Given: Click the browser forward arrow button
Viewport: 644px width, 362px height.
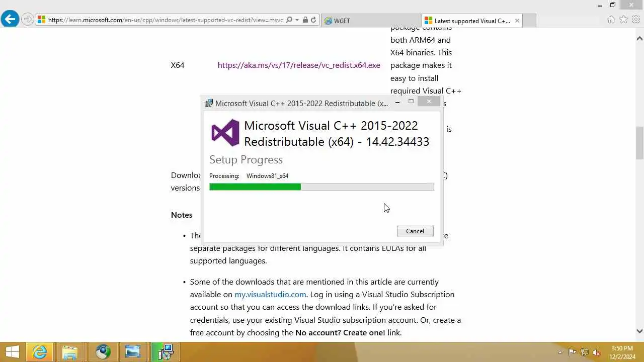Looking at the screenshot, I should 28,20.
